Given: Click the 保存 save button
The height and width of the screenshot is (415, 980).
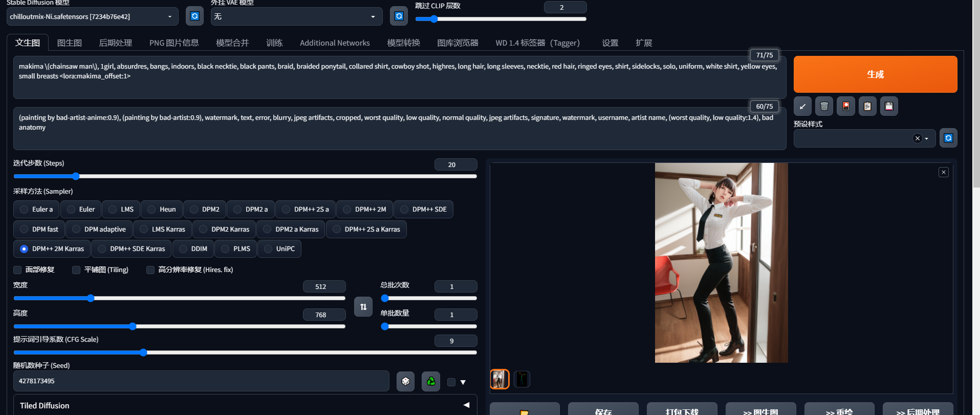Looking at the screenshot, I should (603, 410).
